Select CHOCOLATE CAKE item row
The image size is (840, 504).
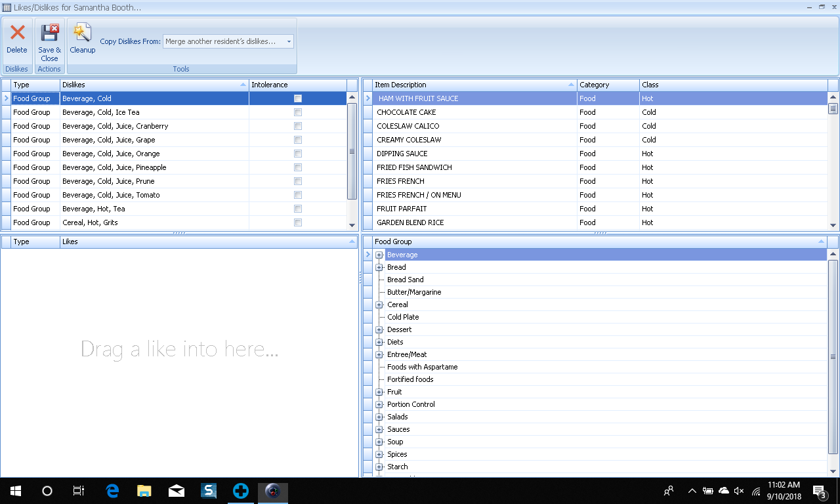pos(600,112)
